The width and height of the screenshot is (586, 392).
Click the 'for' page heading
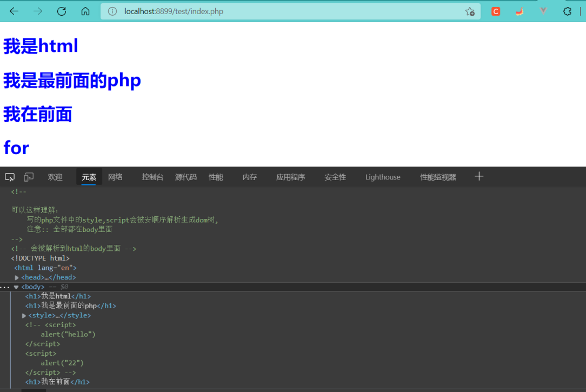[16, 148]
